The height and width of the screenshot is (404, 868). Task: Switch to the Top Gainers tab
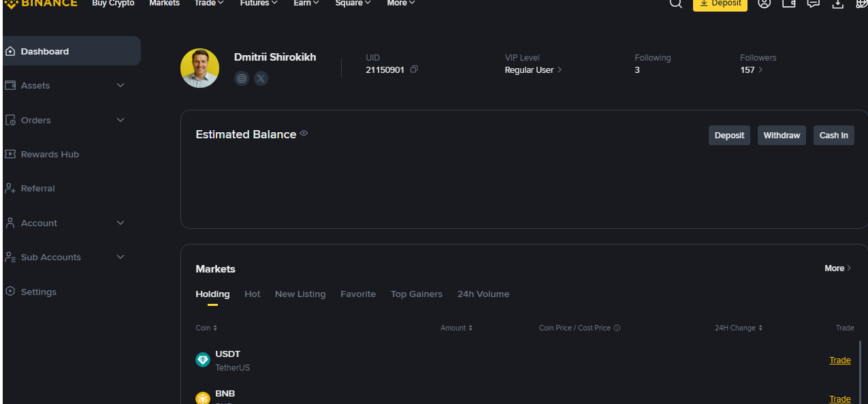tap(417, 294)
